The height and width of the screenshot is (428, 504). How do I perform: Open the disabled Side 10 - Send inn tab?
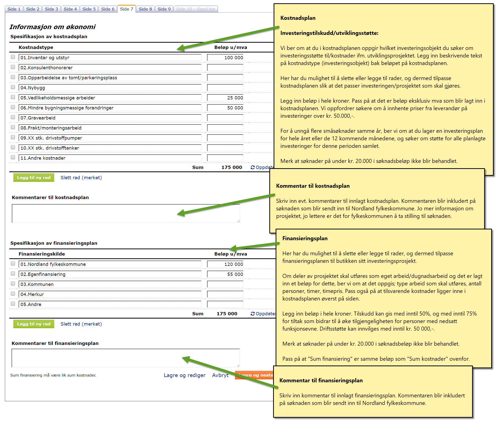(x=195, y=9)
